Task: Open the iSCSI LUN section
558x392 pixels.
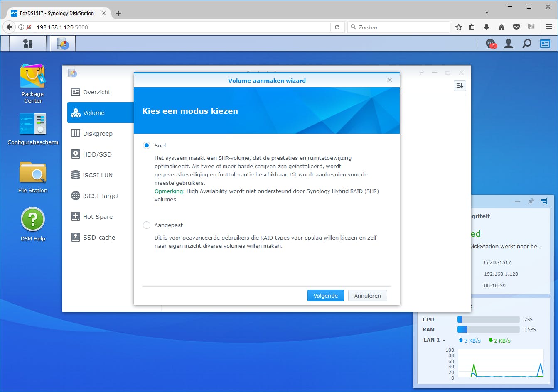Action: 101,175
